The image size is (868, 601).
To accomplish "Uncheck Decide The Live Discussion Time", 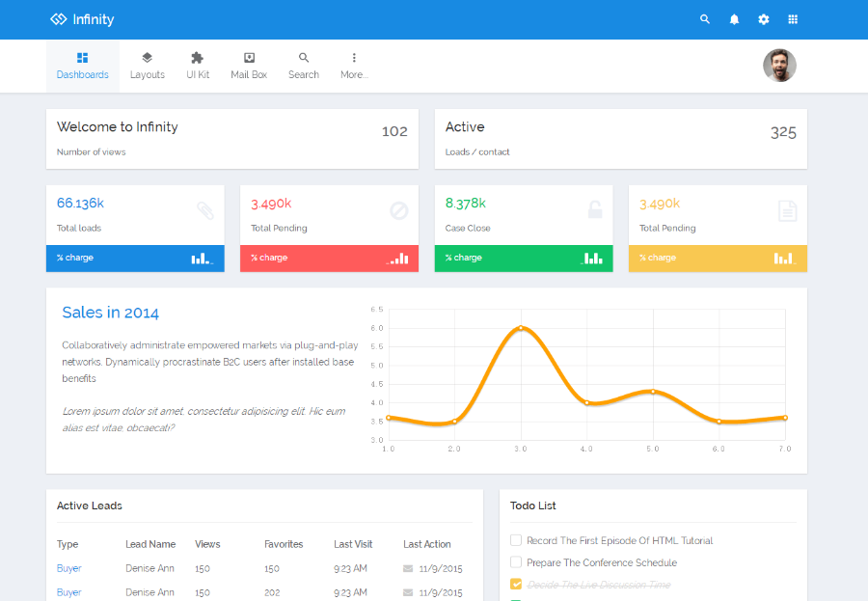I will point(516,584).
